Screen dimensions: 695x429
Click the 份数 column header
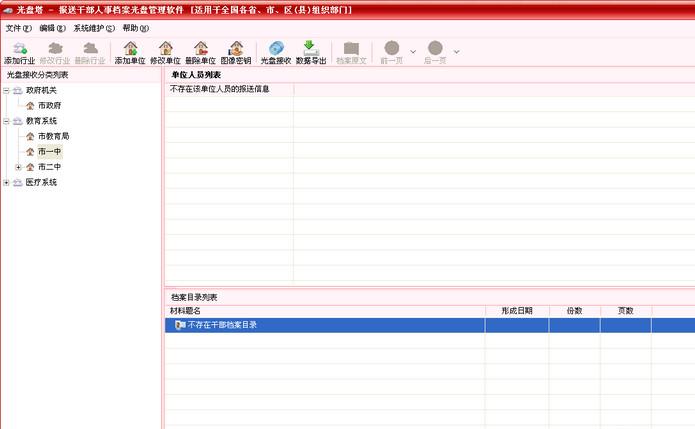574,311
